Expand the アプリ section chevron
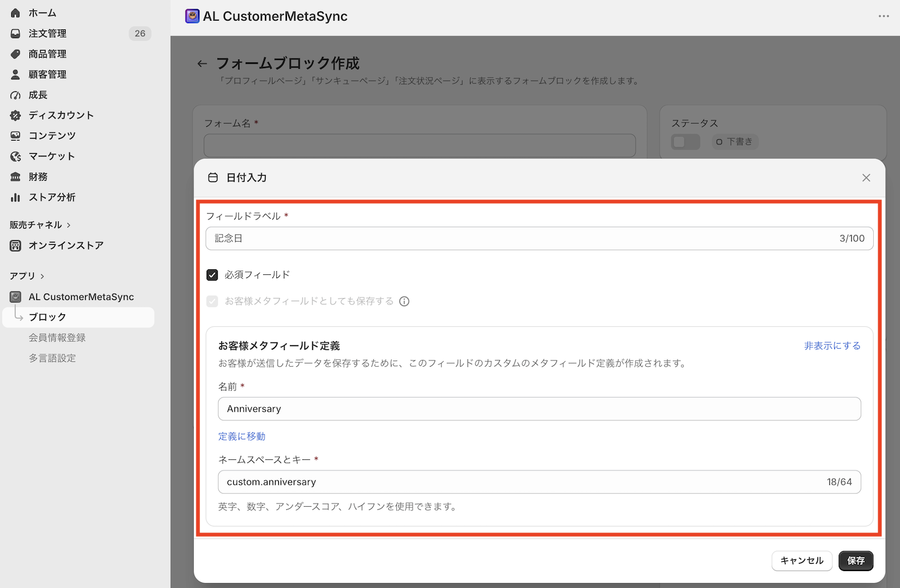This screenshot has height=588, width=900. tap(42, 276)
